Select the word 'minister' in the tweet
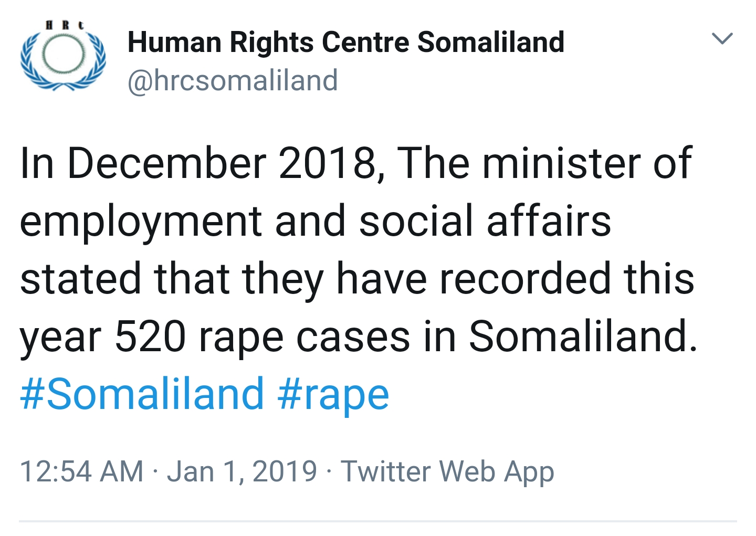This screenshot has height=536, width=756. coord(561,163)
